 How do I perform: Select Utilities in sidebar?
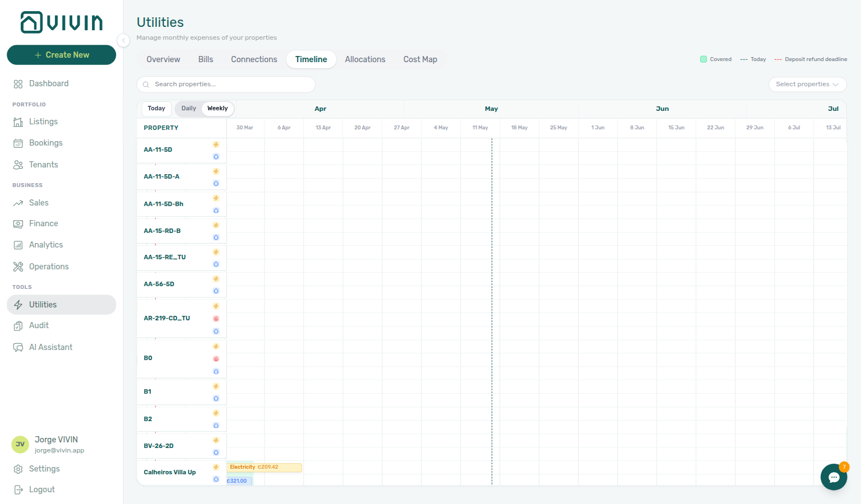61,305
